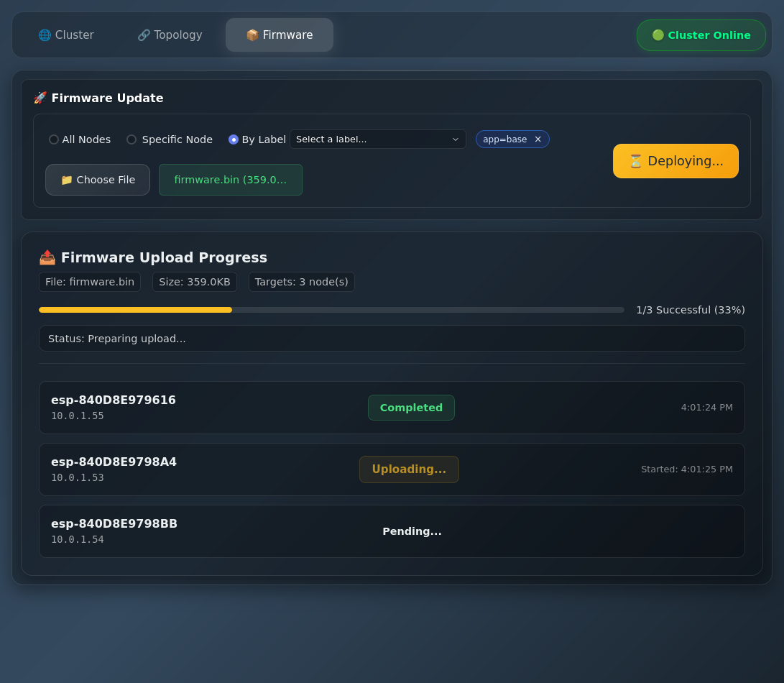Click the Choose File button
This screenshot has height=683, width=784.
pyautogui.click(x=98, y=180)
